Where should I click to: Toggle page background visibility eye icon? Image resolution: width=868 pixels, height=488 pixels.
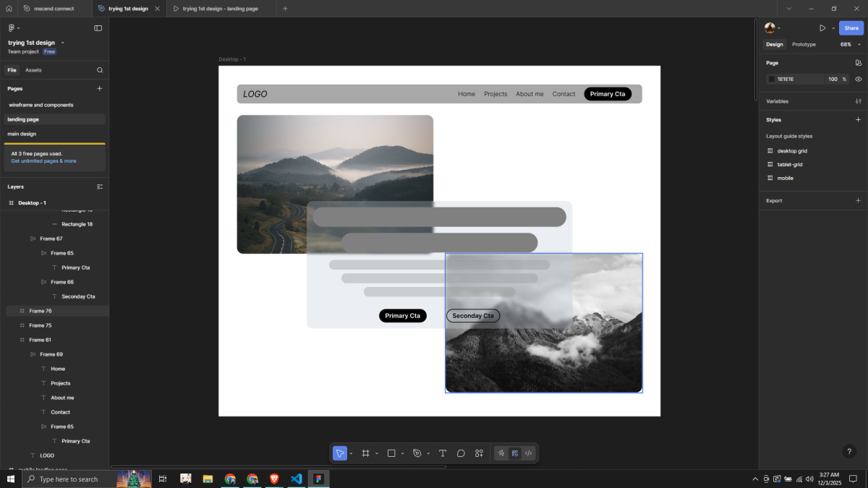858,79
